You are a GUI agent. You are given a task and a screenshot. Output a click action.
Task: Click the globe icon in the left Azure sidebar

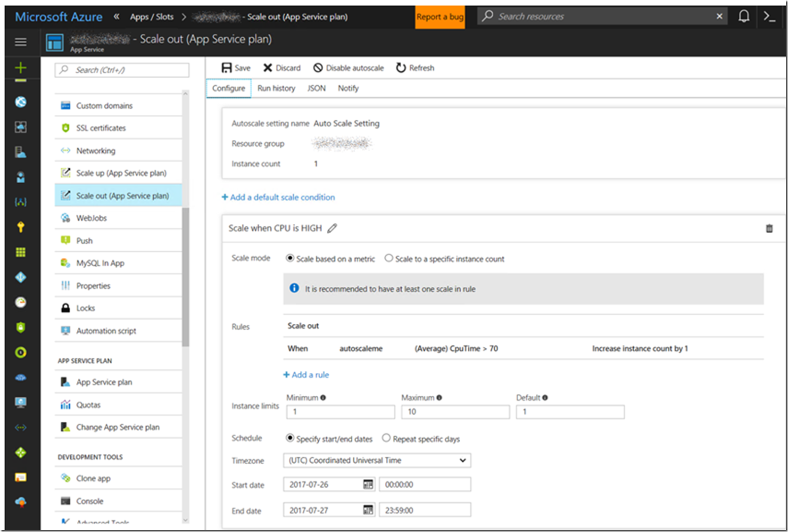[x=20, y=102]
